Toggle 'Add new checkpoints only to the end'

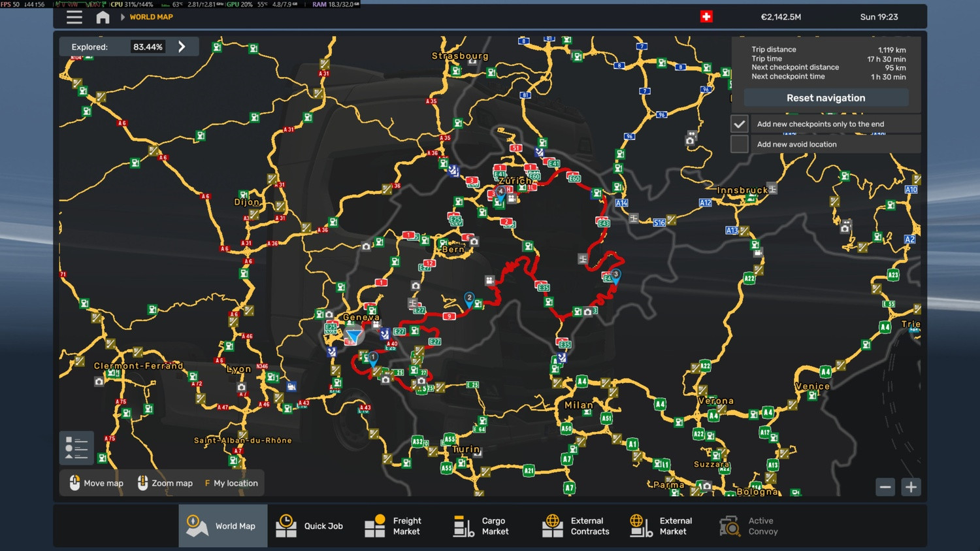click(x=739, y=124)
